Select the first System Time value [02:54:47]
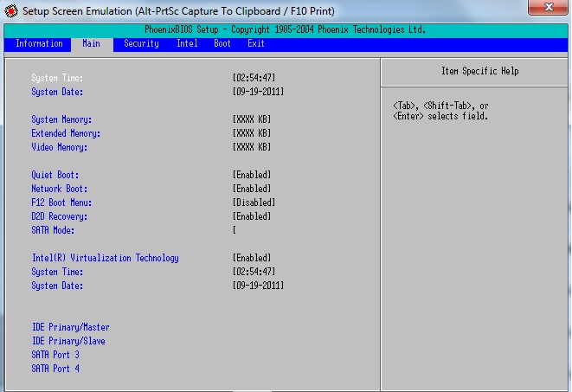 (254, 78)
